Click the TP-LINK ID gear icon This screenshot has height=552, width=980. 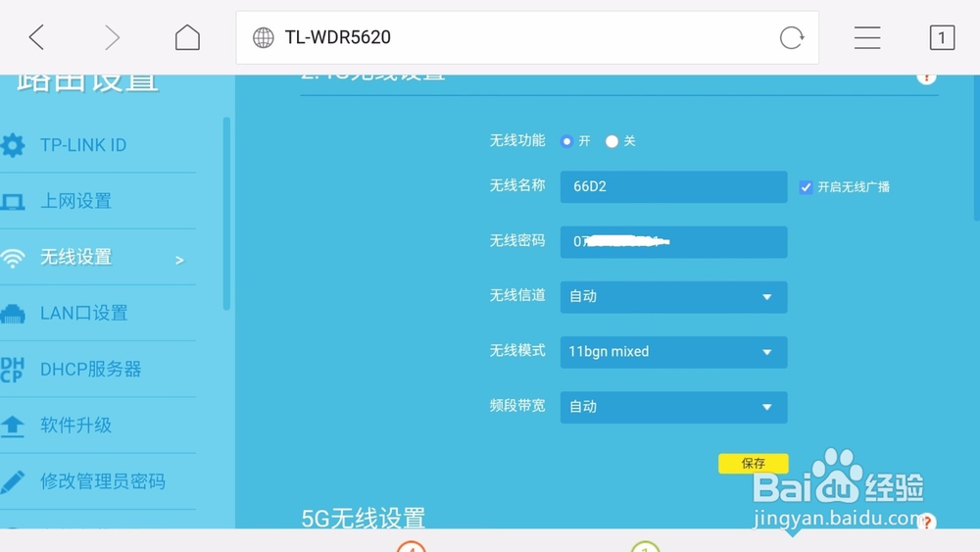click(x=13, y=145)
